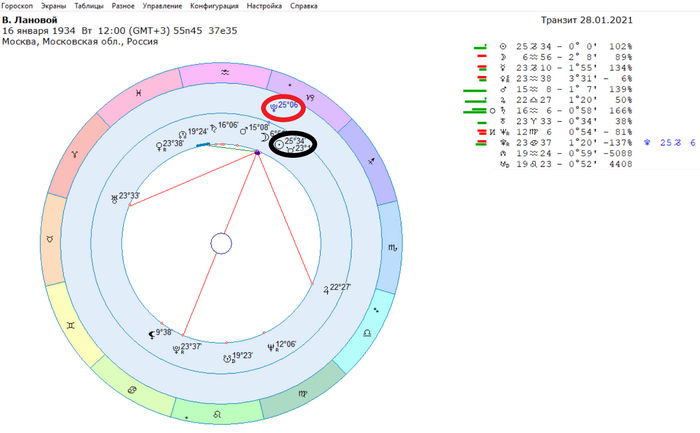Click the Taurus sign segment on the zodiac ring
This screenshot has height=433, width=700.
(x=50, y=239)
